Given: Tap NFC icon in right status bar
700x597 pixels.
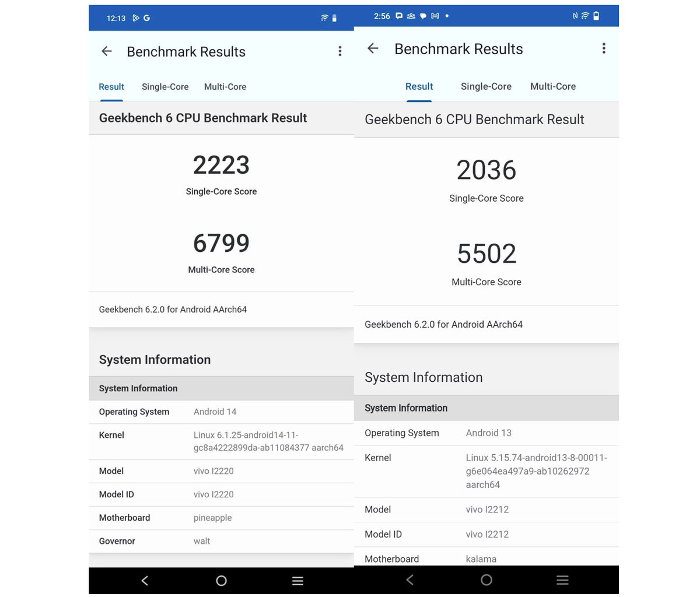Looking at the screenshot, I should point(575,16).
